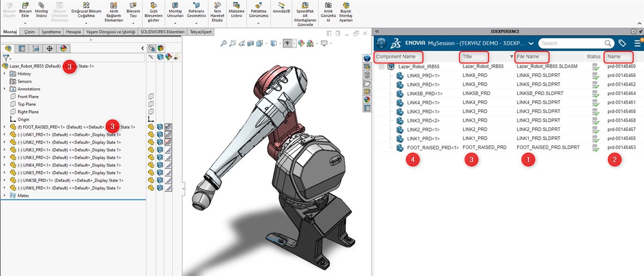This screenshot has height=276, width=644.
Task: Click the Bileşen Ekle toolbar icon
Action: pyautogui.click(x=25, y=5)
